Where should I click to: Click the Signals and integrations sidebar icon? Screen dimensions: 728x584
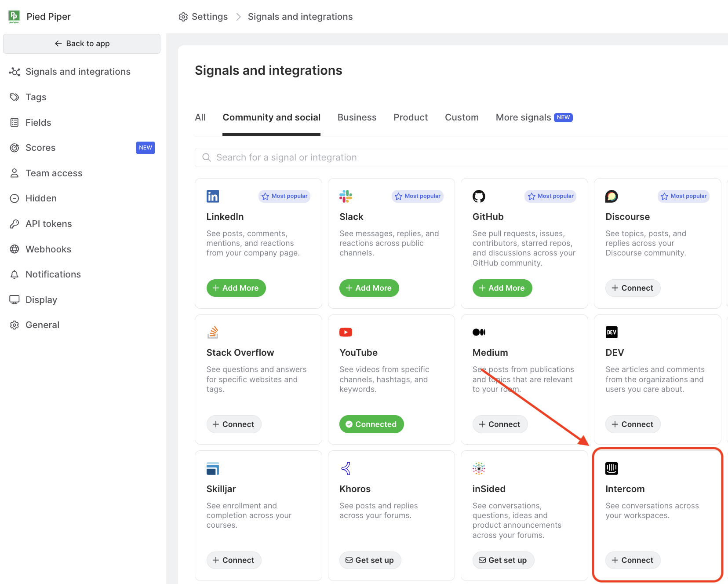pos(15,72)
